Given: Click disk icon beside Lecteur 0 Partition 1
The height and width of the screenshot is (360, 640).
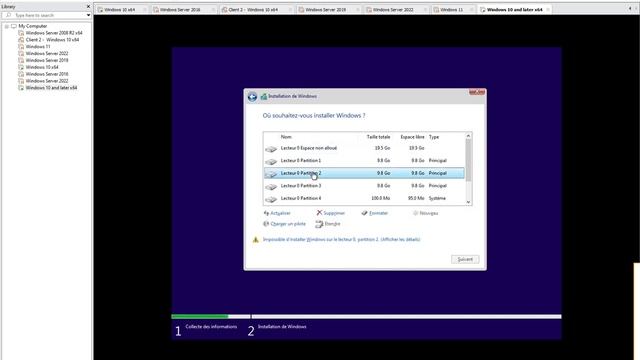Looking at the screenshot, I should coord(271,162).
